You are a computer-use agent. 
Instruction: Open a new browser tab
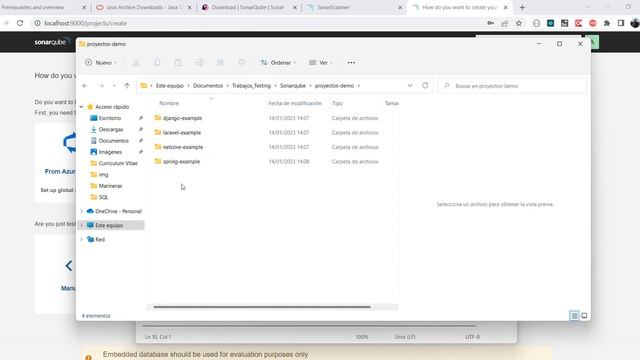(x=522, y=7)
